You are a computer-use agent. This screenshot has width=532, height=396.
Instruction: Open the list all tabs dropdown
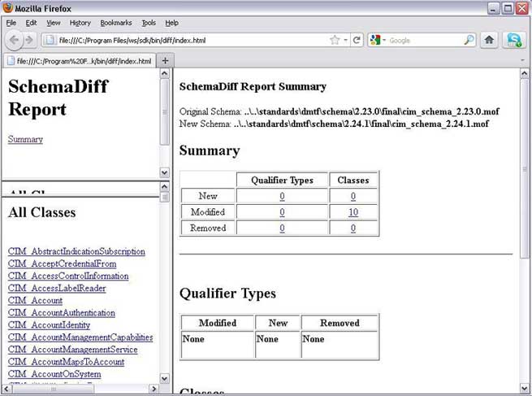[x=522, y=60]
